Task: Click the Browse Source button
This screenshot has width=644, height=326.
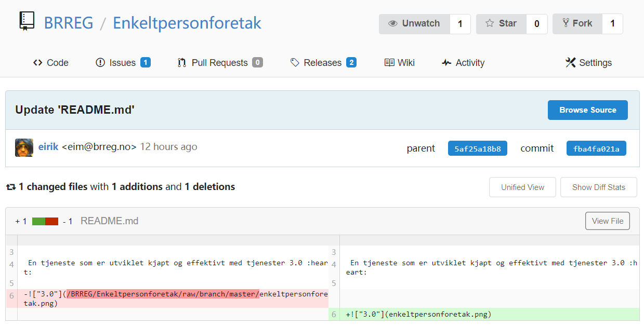Action: (588, 110)
